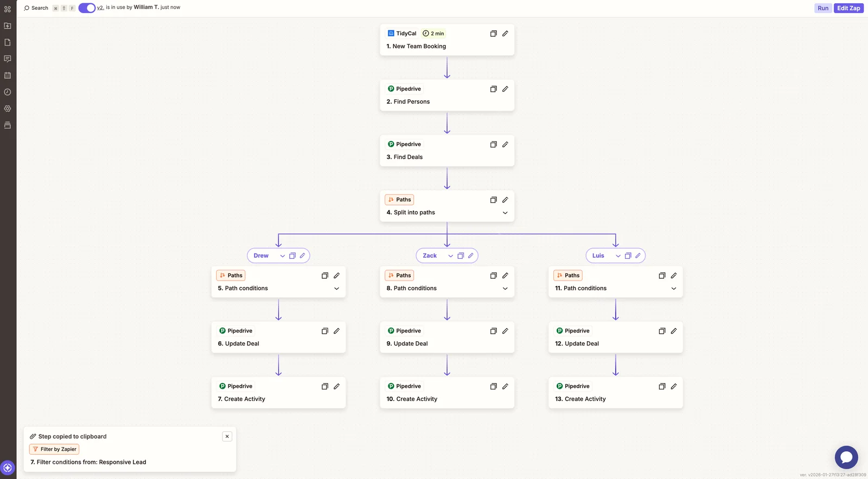Select the Zack path label
Viewport: 868px width, 479px height.
(x=430, y=256)
